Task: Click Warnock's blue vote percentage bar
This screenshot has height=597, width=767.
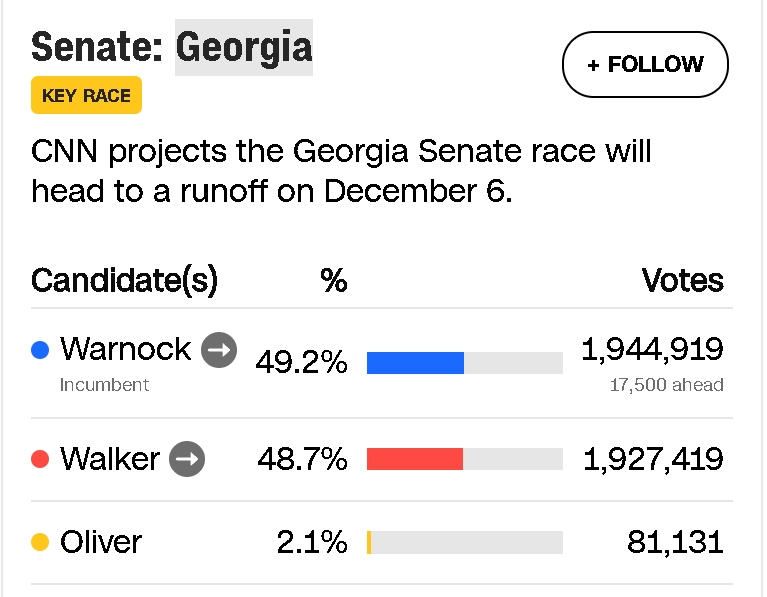Action: pos(415,363)
